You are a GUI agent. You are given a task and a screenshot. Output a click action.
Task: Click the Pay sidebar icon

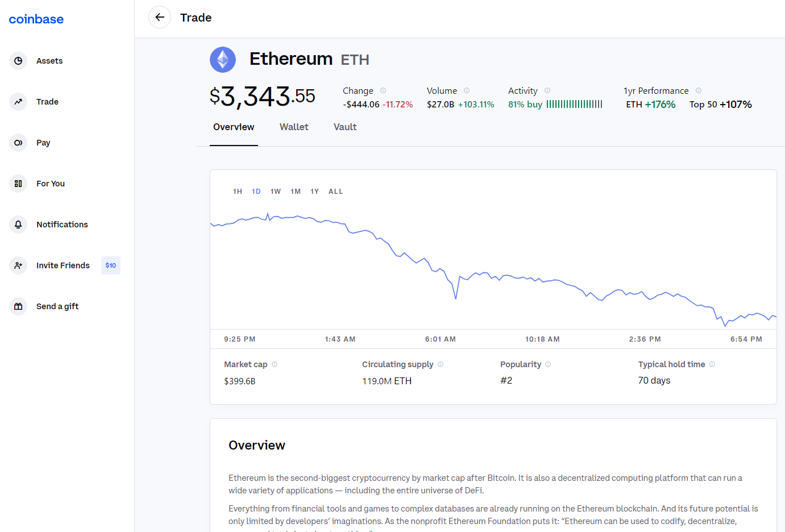pos(18,143)
